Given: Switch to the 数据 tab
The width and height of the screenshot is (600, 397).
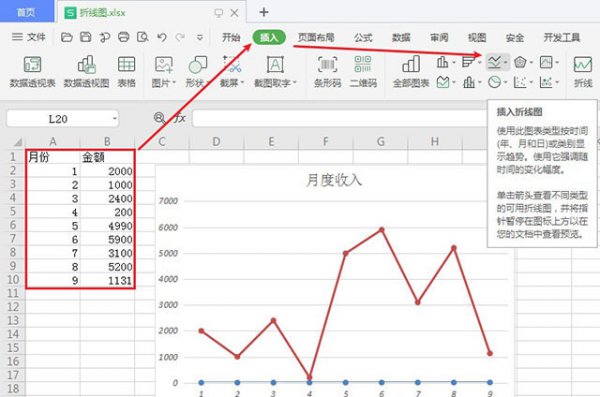Looking at the screenshot, I should pyautogui.click(x=401, y=38).
